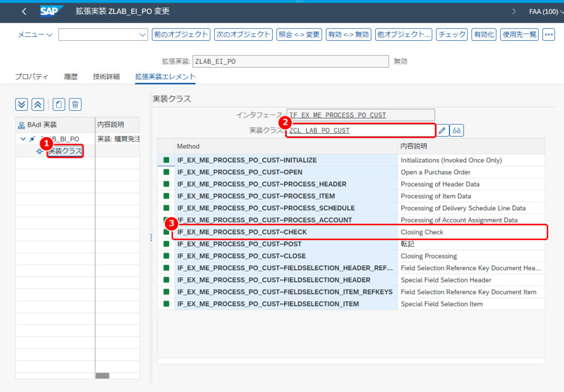Click the 有効化 button
Screen dimensions: 564x392
click(484, 35)
